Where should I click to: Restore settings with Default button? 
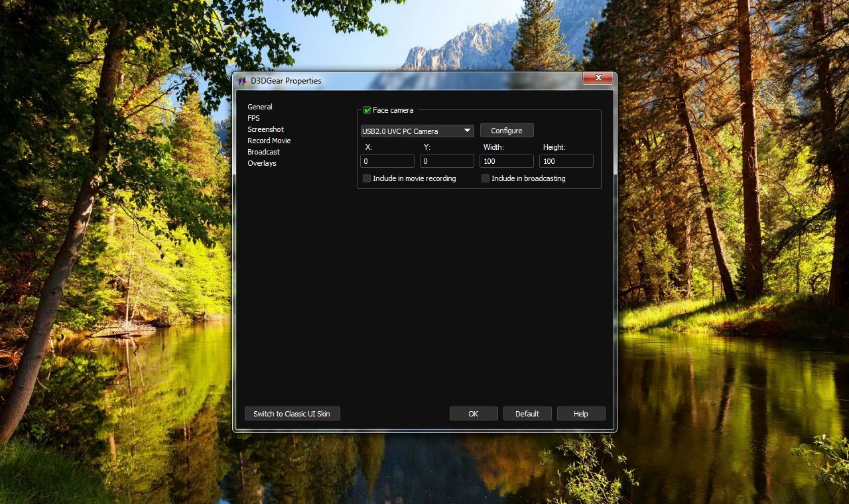[527, 414]
